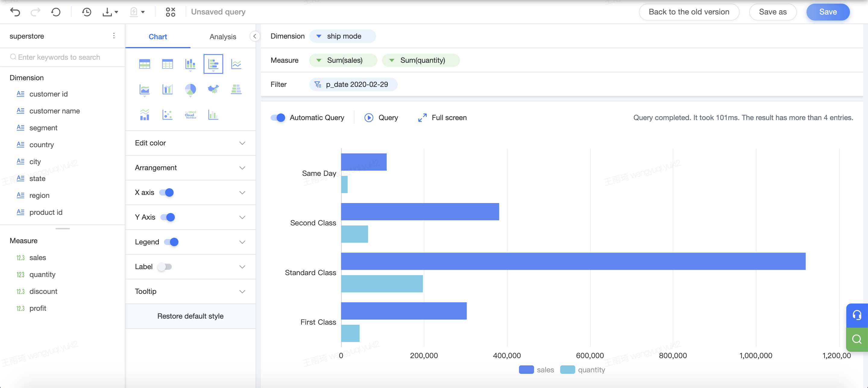The image size is (868, 388).
Task: Expand the Arrangement section
Action: click(190, 168)
